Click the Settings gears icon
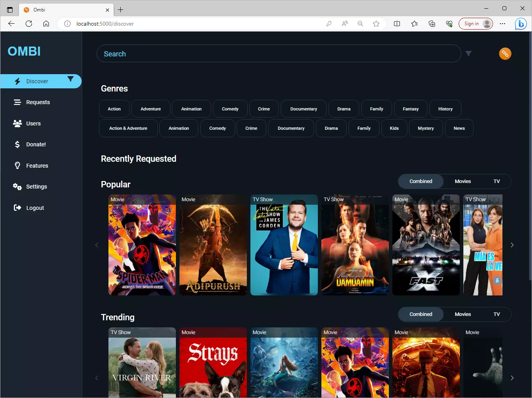The image size is (532, 398). tap(17, 187)
